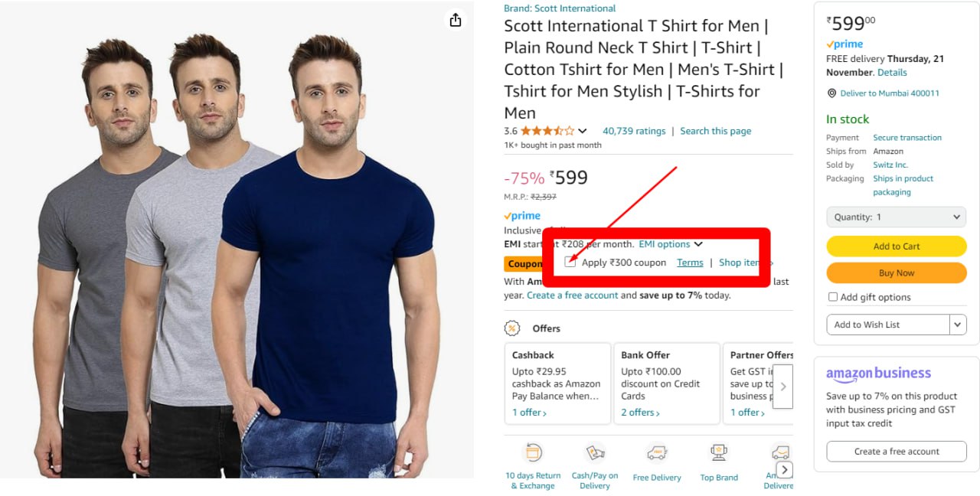Screen dimensions: 980x496
Task: Click the star rating icons
Action: coord(547,131)
